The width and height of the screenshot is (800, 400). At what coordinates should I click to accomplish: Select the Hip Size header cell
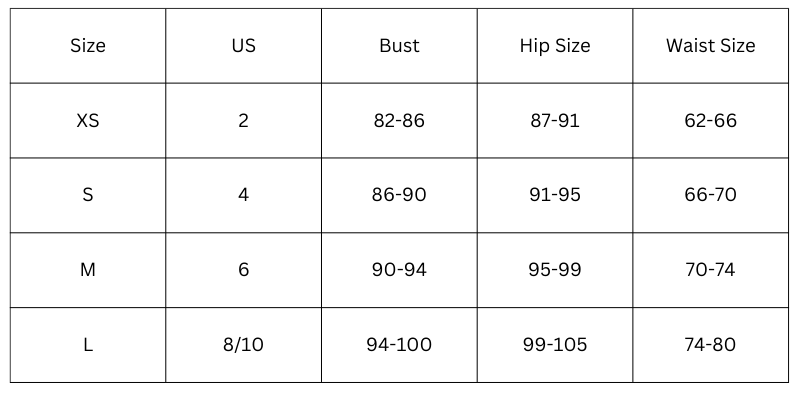[555, 46]
